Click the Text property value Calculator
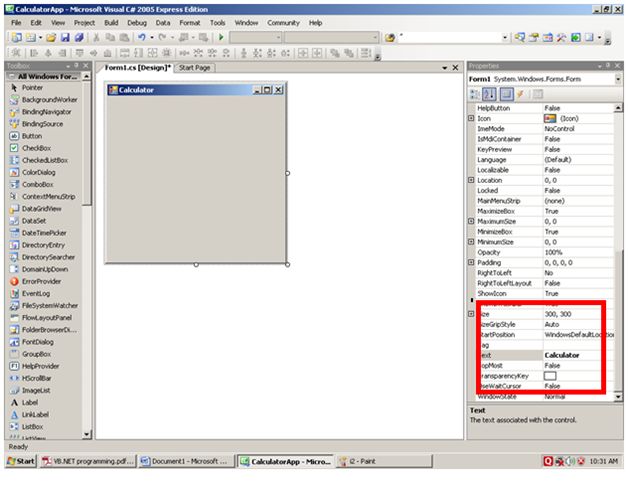628x485 pixels. click(562, 355)
